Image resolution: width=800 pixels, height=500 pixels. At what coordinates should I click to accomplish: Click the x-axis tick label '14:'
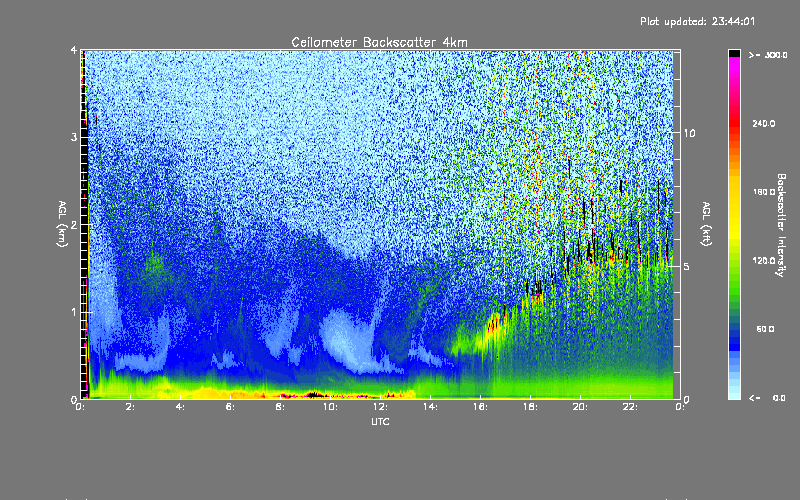click(430, 407)
